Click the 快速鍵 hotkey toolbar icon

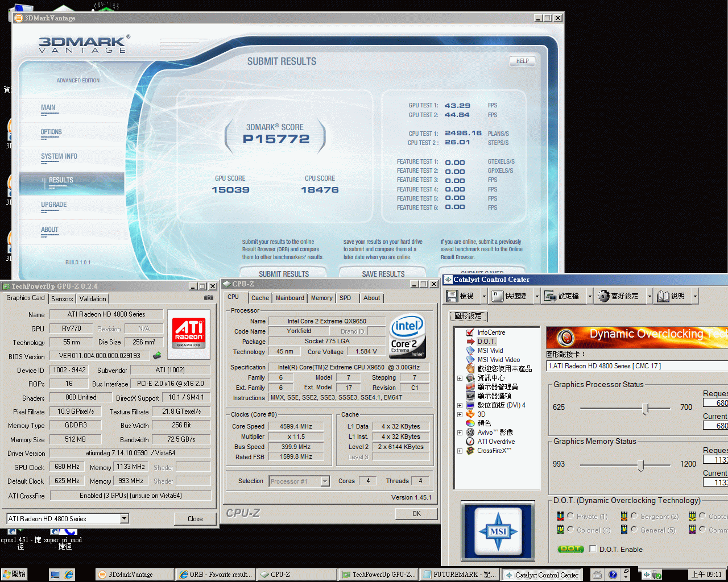(x=498, y=296)
